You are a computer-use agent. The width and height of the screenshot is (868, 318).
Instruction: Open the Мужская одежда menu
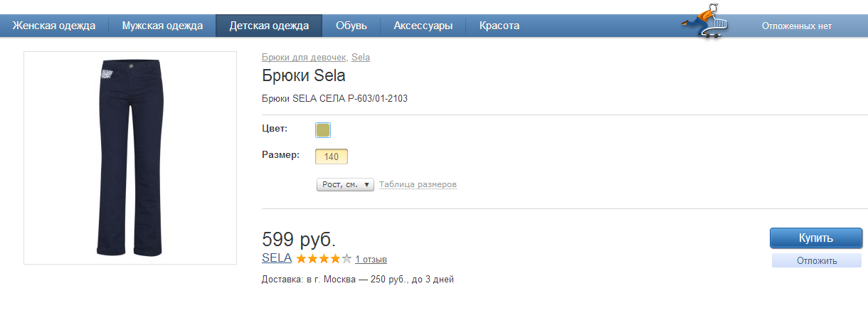click(162, 26)
